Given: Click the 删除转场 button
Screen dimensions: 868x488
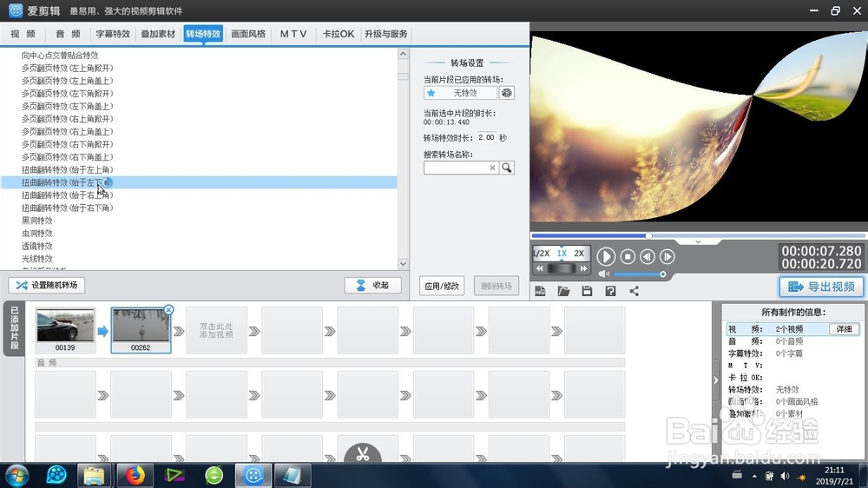Looking at the screenshot, I should pyautogui.click(x=496, y=286).
